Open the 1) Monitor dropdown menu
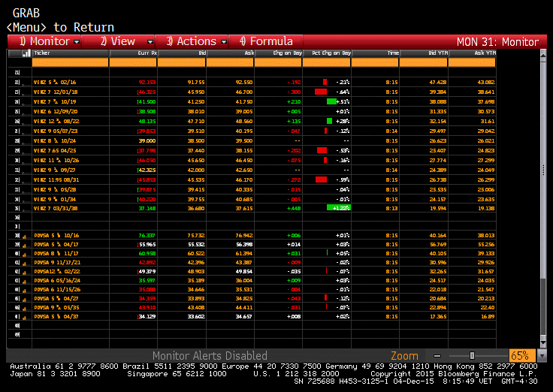Image resolution: width=553 pixels, height=392 pixels. tap(44, 41)
